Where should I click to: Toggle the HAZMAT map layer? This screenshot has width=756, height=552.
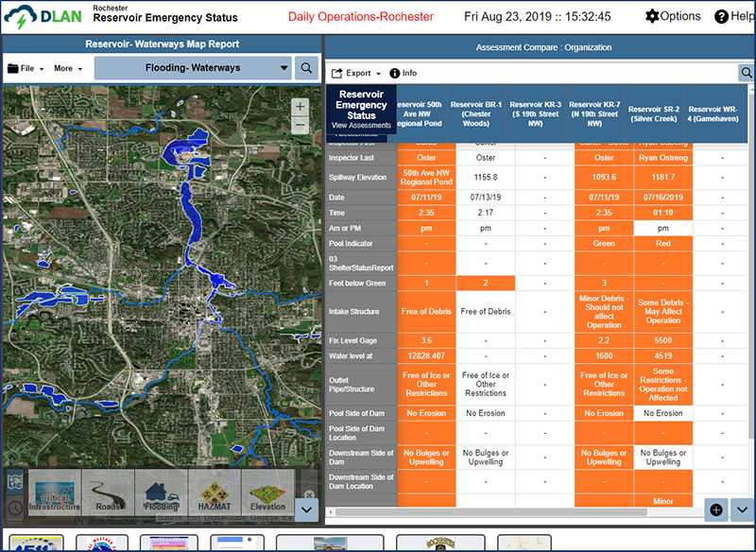(214, 492)
